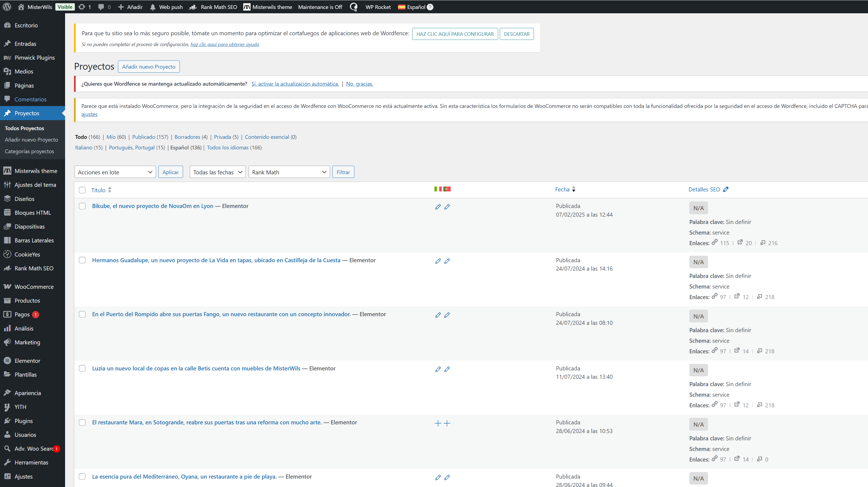868x487 pixels.
Task: Check the restaurante Mara row checkbox
Action: (82, 422)
